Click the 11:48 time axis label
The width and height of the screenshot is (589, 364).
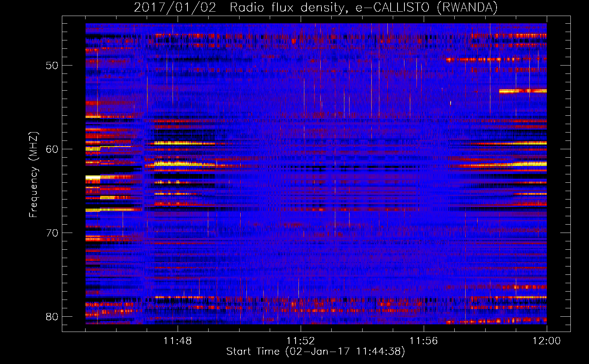tap(177, 341)
